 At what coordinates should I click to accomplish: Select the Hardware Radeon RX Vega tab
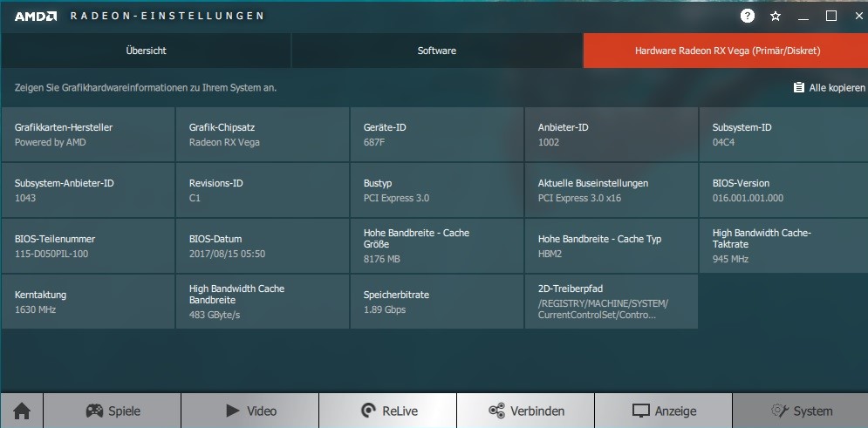726,51
